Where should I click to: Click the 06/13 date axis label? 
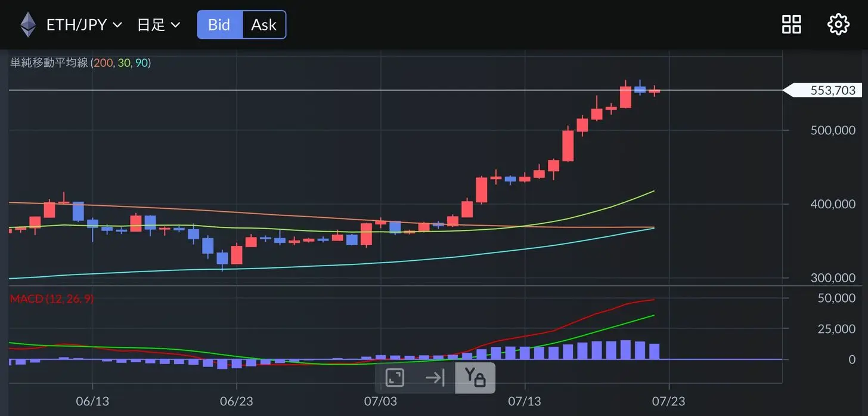coord(92,400)
